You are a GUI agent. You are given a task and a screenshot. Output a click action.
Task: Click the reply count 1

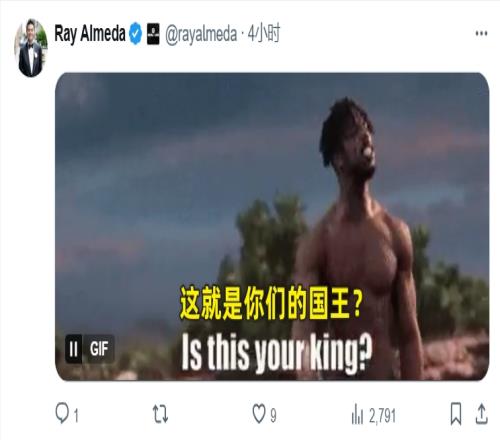click(76, 416)
